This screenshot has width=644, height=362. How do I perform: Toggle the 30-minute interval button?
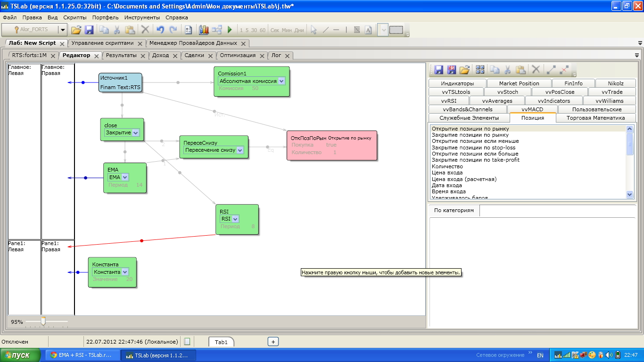254,30
